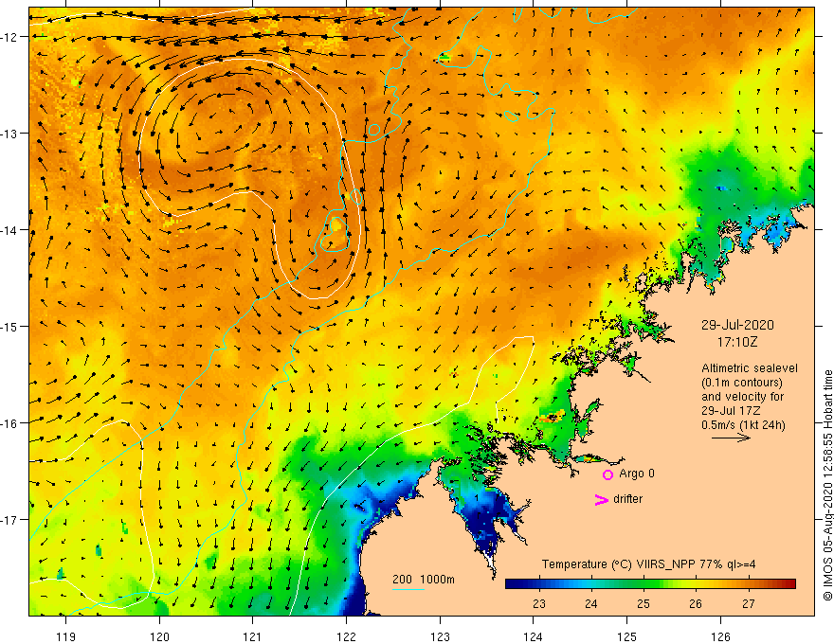
Task: Click the '200 1000m' depth contour label
Action: click(x=424, y=580)
